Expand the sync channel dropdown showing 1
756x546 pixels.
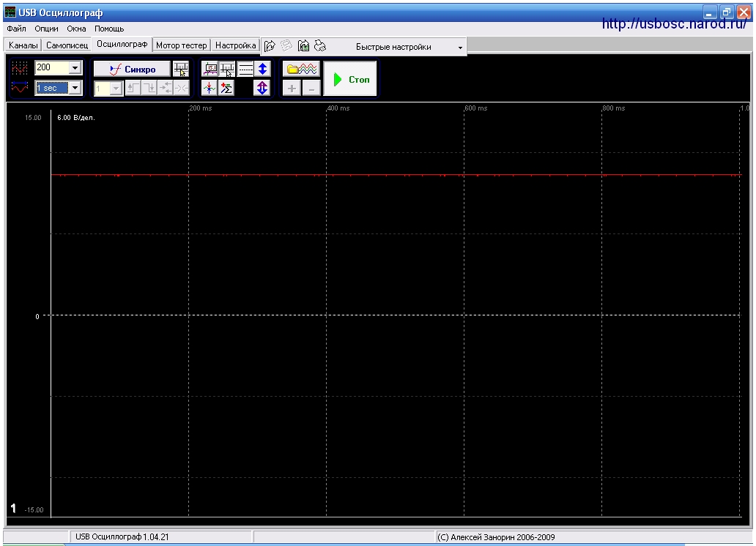tap(116, 88)
